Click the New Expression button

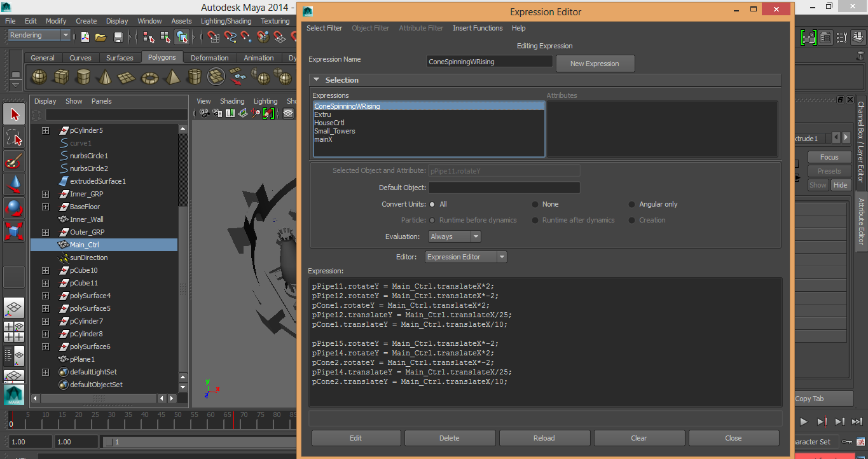coord(595,64)
